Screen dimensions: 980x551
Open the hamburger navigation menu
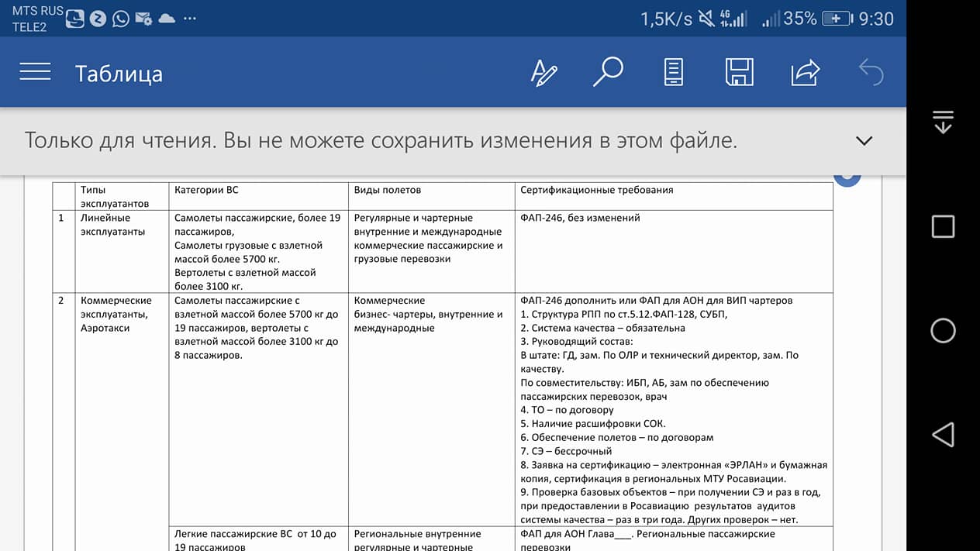pyautogui.click(x=36, y=72)
